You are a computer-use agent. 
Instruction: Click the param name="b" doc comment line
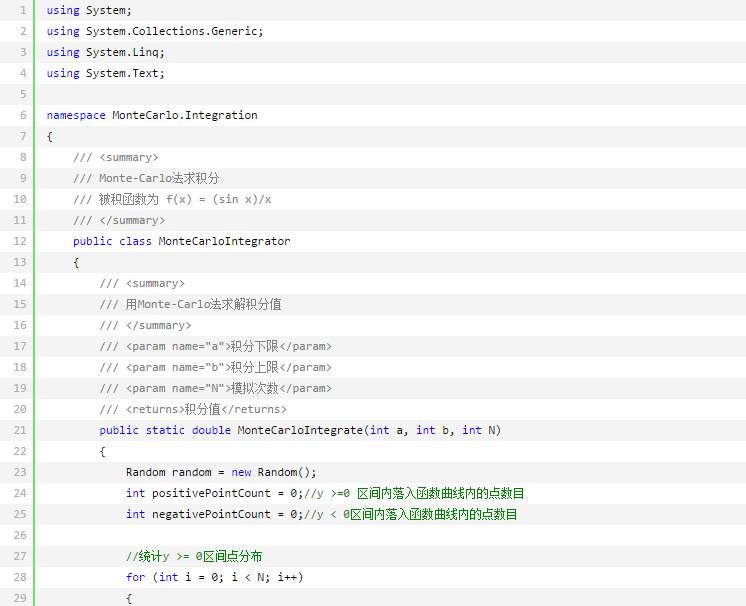click(x=216, y=367)
